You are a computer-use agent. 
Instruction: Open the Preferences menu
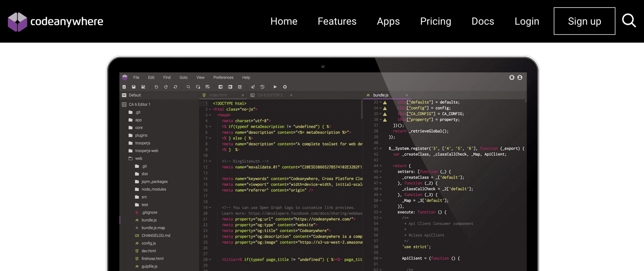coord(224,77)
